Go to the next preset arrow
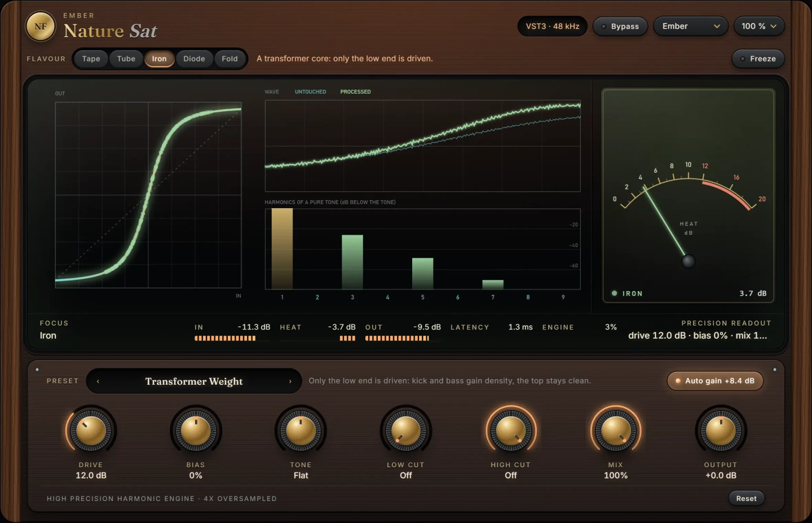 click(x=290, y=381)
